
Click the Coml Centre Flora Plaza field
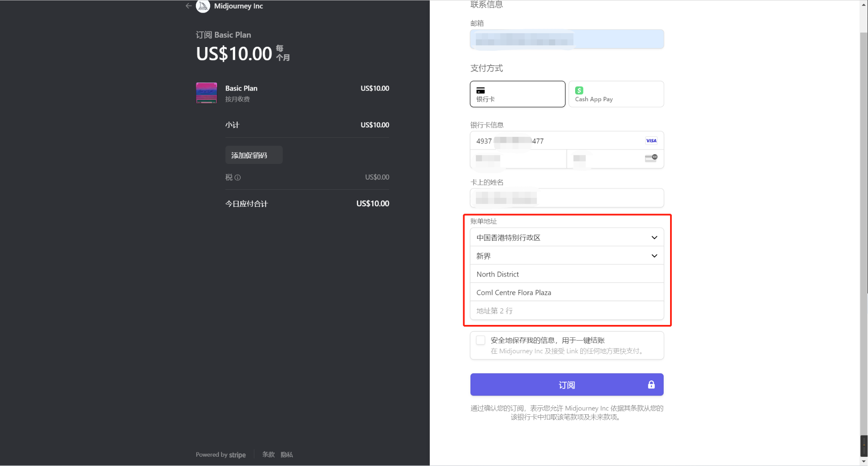click(x=567, y=292)
